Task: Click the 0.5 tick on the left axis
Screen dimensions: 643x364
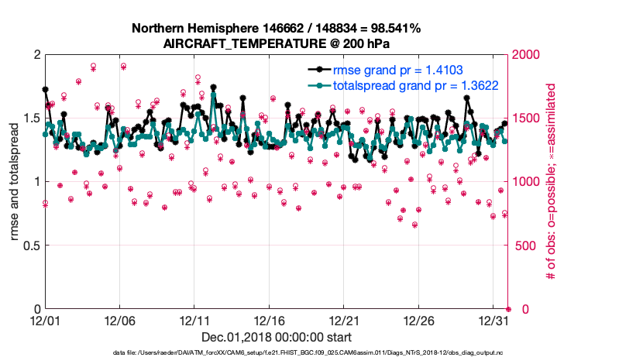Action: tap(29, 246)
